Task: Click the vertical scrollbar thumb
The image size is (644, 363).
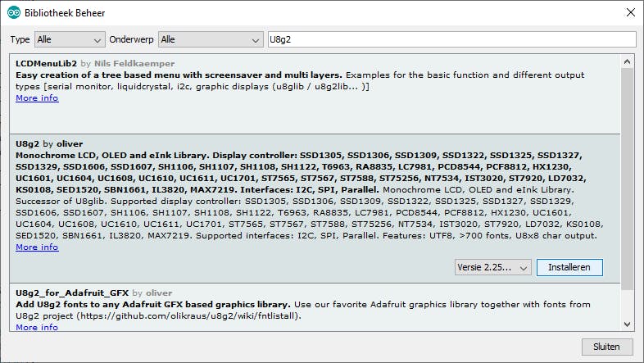Action: pyautogui.click(x=627, y=179)
